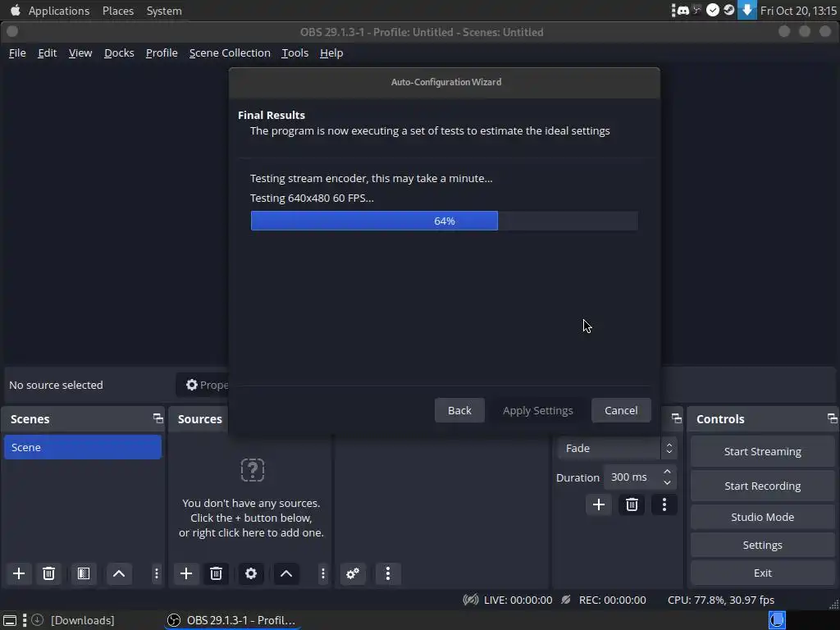Open the Fade transition dropdown

pos(617,449)
